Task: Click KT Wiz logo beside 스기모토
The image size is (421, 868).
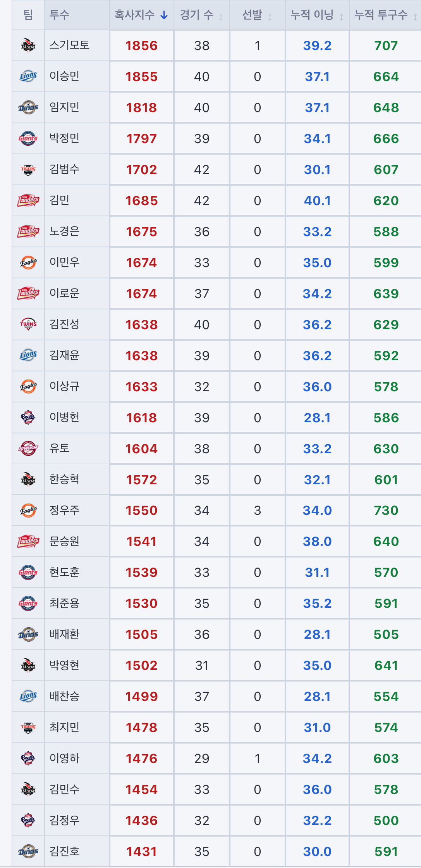Action: click(28, 45)
